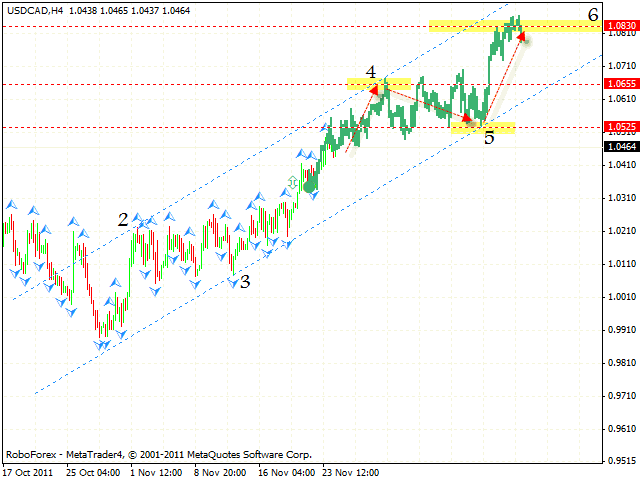Click the 1.0525 red price tag
The width and height of the screenshot is (640, 480).
(x=620, y=127)
